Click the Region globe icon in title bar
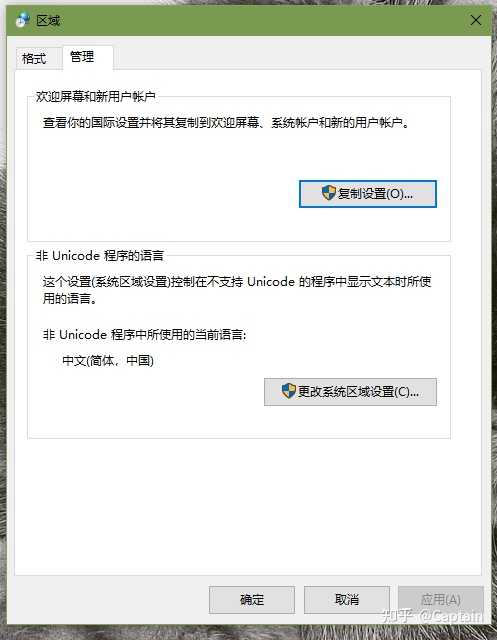This screenshot has height=640, width=497. pos(23,20)
